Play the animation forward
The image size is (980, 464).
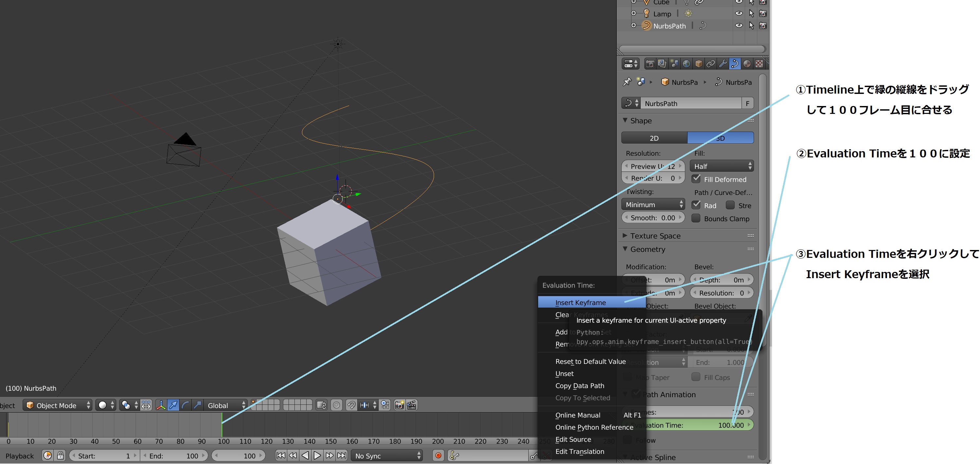317,455
